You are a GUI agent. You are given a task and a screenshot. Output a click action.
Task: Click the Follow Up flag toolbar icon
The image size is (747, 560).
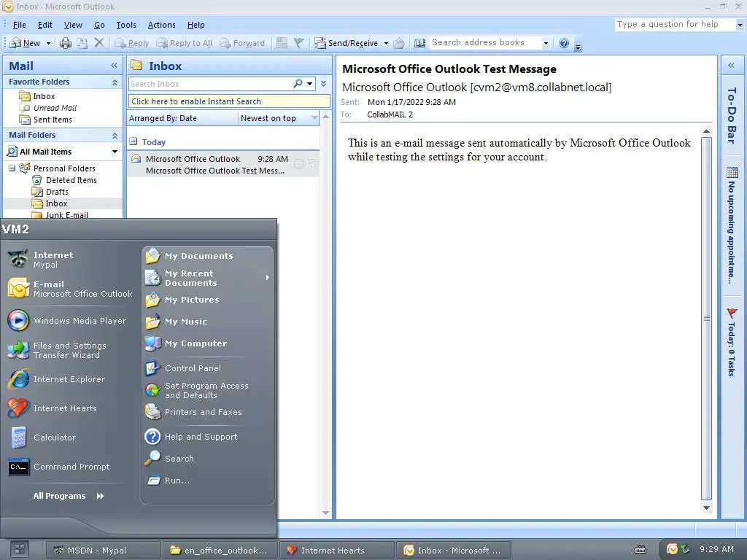pos(298,43)
